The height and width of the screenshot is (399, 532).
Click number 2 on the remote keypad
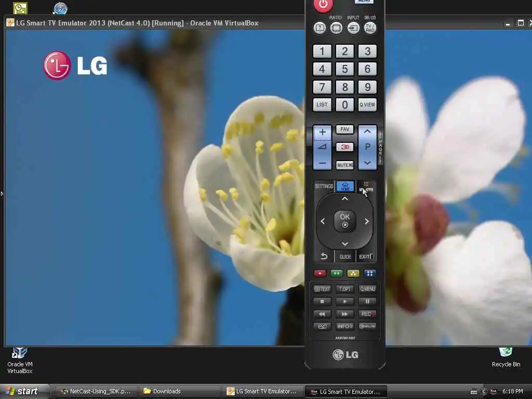345,51
